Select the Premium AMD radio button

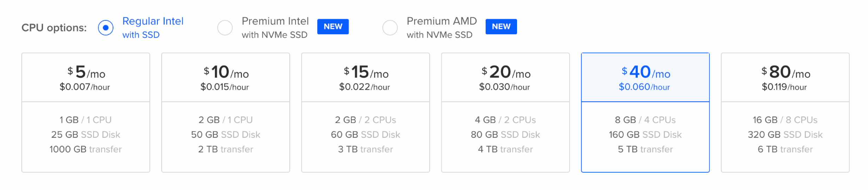[390, 27]
